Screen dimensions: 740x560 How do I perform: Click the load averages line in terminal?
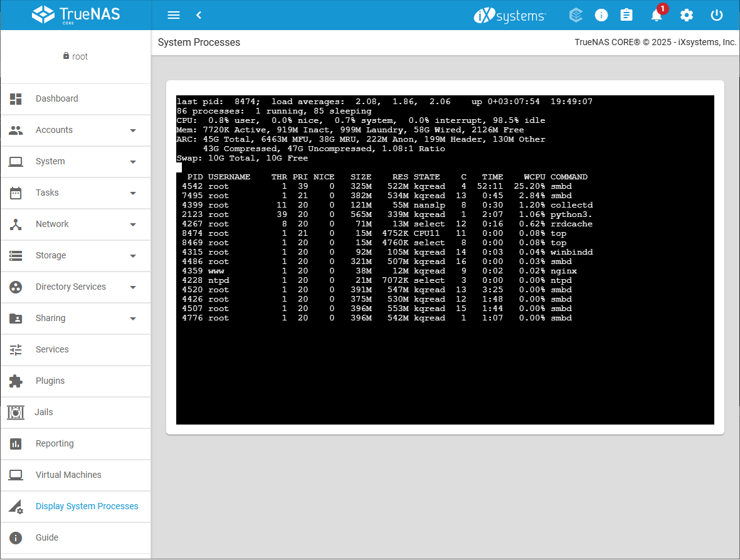384,102
